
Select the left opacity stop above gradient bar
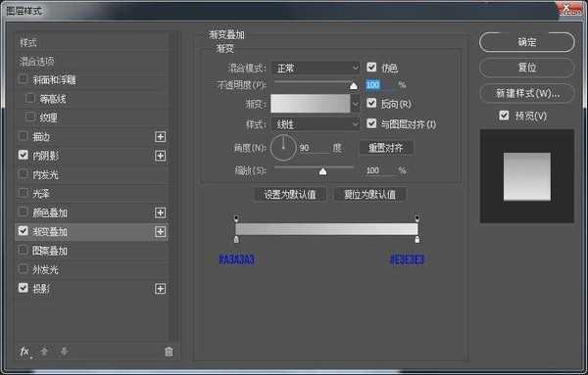tap(236, 218)
